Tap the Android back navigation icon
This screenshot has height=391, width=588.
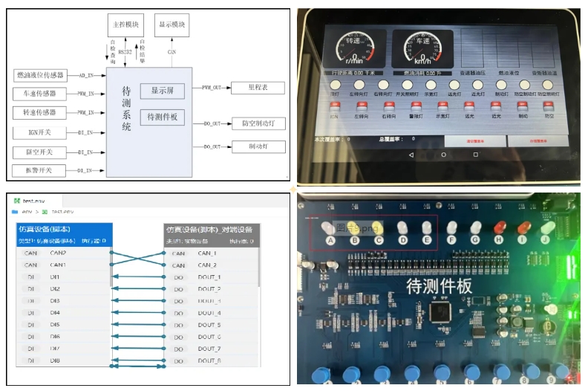tap(411, 155)
